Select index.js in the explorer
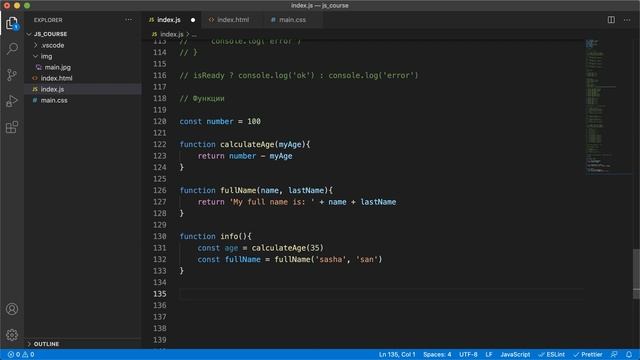The height and width of the screenshot is (360, 640). pyautogui.click(x=52, y=89)
